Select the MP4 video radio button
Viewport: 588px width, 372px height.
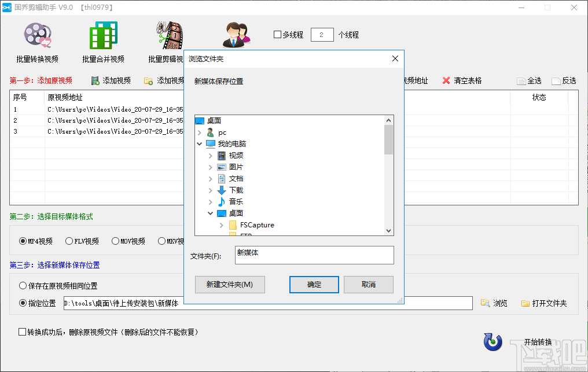tap(23, 241)
